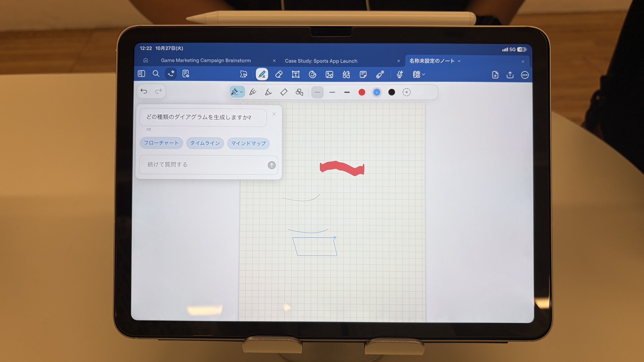Select the sticky note tool
This screenshot has height=362, width=644.
tap(363, 75)
